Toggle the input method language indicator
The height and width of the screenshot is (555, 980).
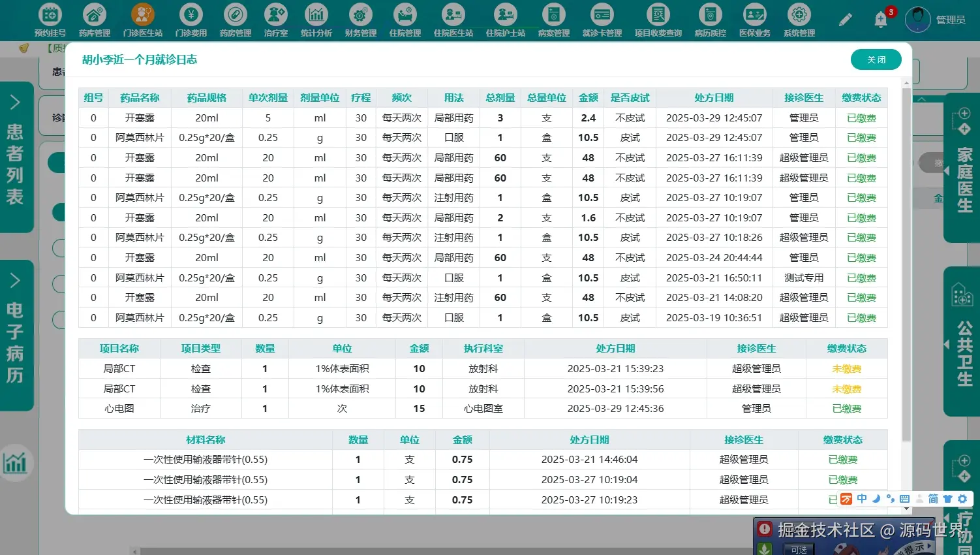[861, 498]
